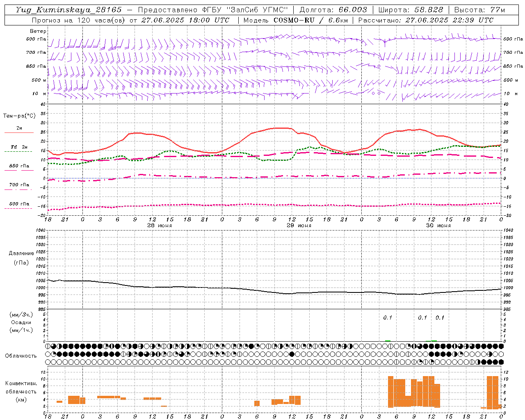Click the '28 июня' date label
The height and width of the screenshot is (420, 525).
click(160, 226)
